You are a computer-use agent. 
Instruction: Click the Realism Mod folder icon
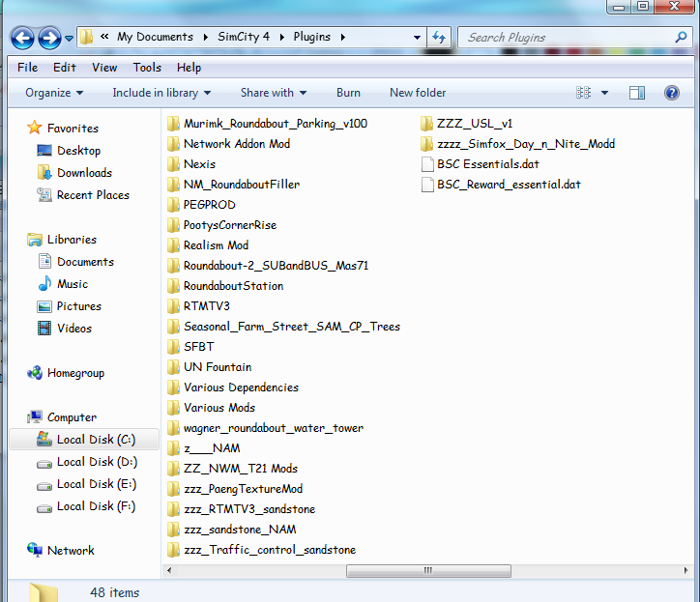click(174, 245)
